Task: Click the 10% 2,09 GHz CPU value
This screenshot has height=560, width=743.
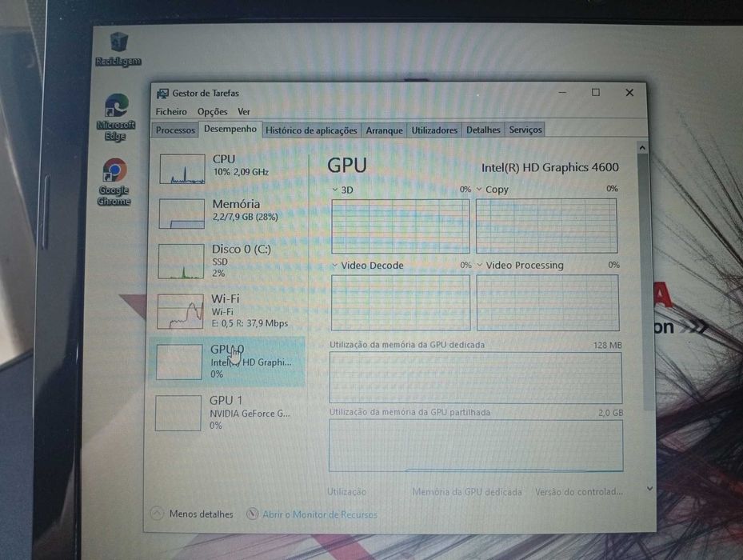Action: (241, 172)
